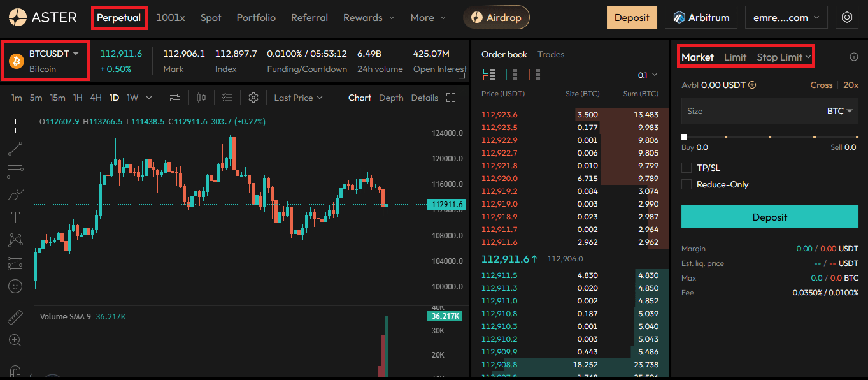This screenshot has width=868, height=380.
Task: Open the emoji sticker tool
Action: pos(16,286)
